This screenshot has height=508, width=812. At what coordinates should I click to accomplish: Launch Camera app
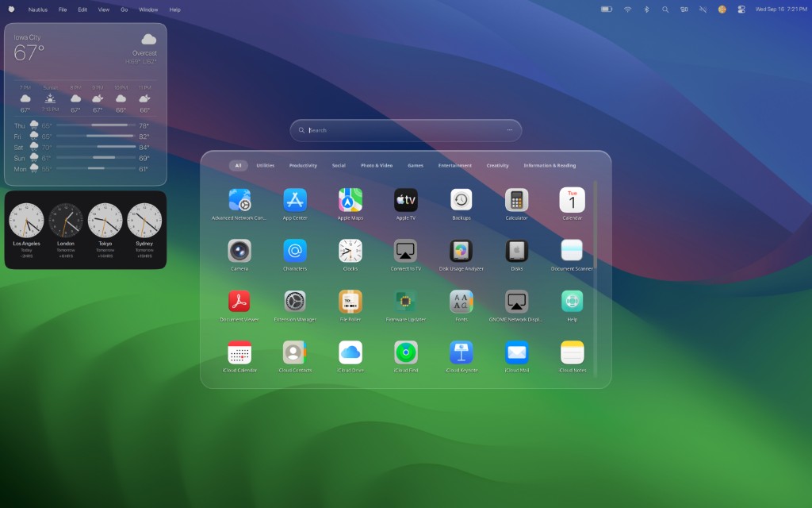click(239, 251)
